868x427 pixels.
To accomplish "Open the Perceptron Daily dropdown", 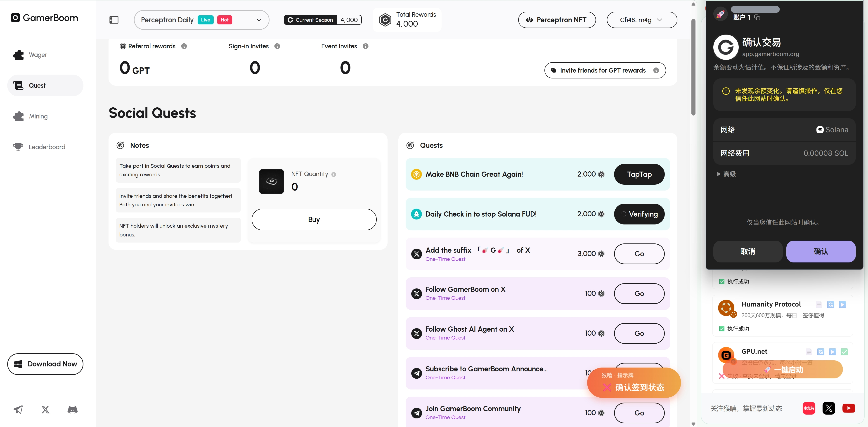I will 201,20.
